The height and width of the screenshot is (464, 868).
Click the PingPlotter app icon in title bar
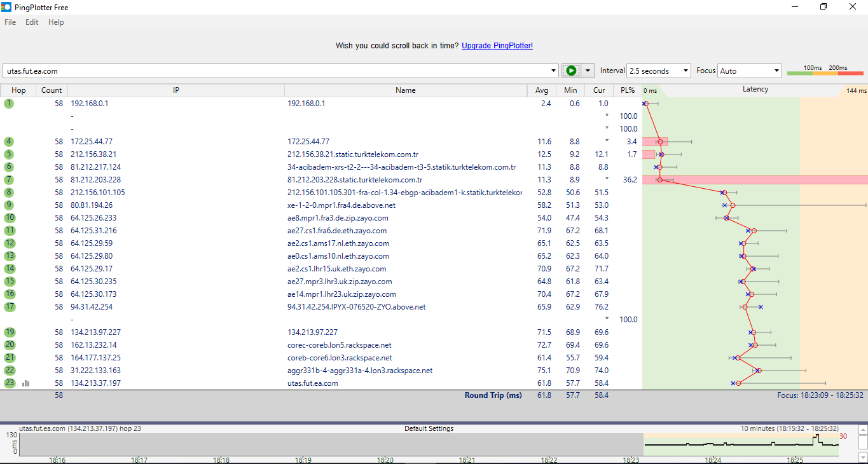[x=6, y=7]
